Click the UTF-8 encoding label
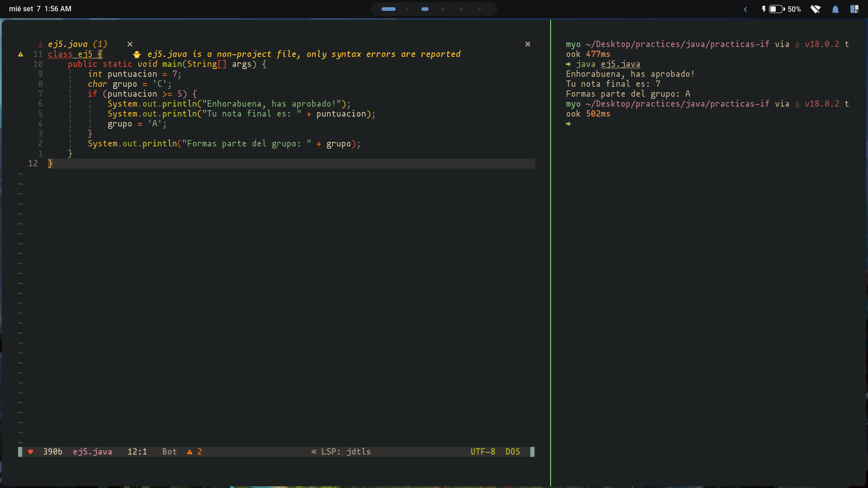The height and width of the screenshot is (488, 868). click(482, 452)
